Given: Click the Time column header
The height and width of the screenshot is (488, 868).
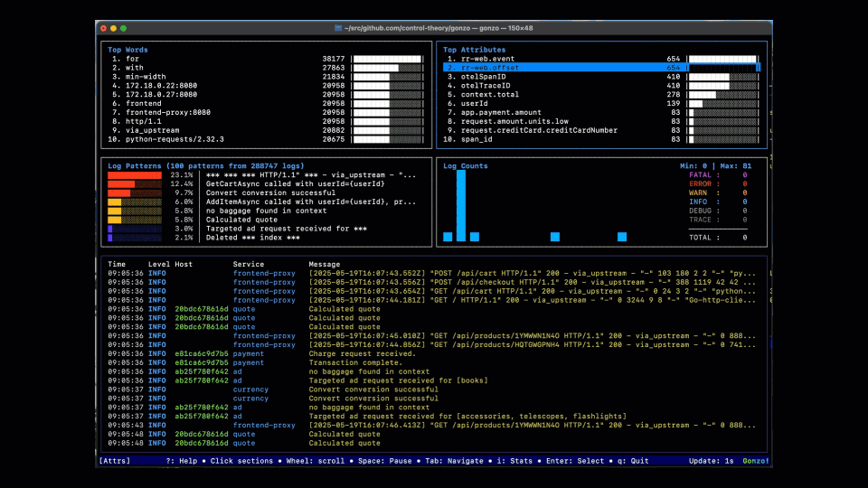Looking at the screenshot, I should tap(117, 265).
